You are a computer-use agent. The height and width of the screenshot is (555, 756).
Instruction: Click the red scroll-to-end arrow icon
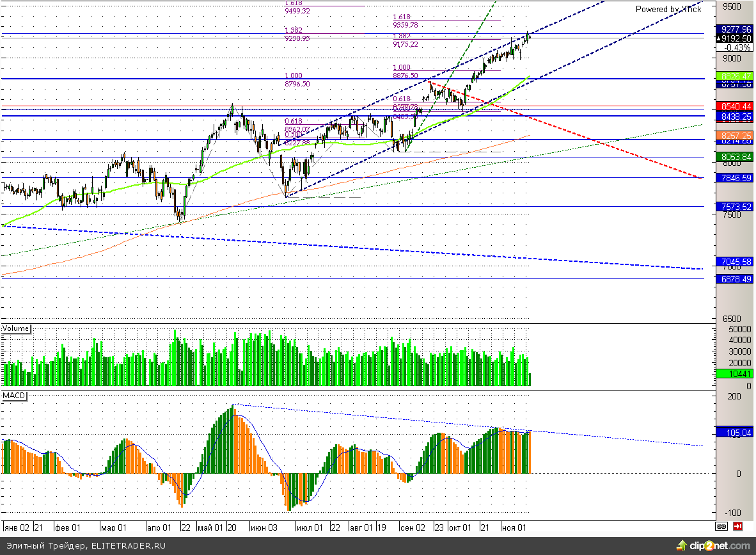(x=737, y=526)
